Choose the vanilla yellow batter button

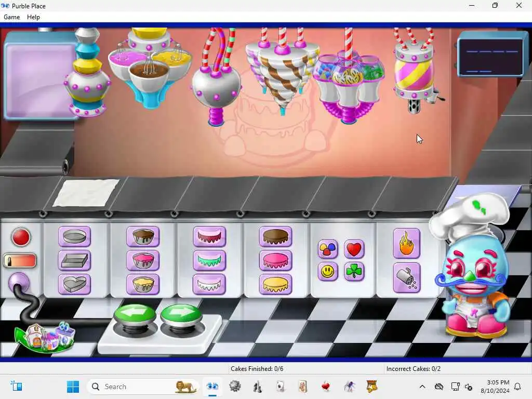[x=143, y=284]
